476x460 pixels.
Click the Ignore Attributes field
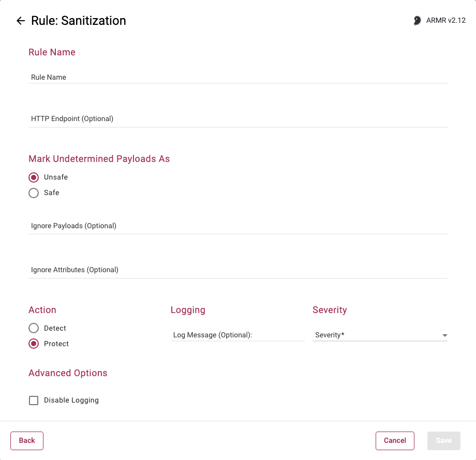pyautogui.click(x=238, y=270)
